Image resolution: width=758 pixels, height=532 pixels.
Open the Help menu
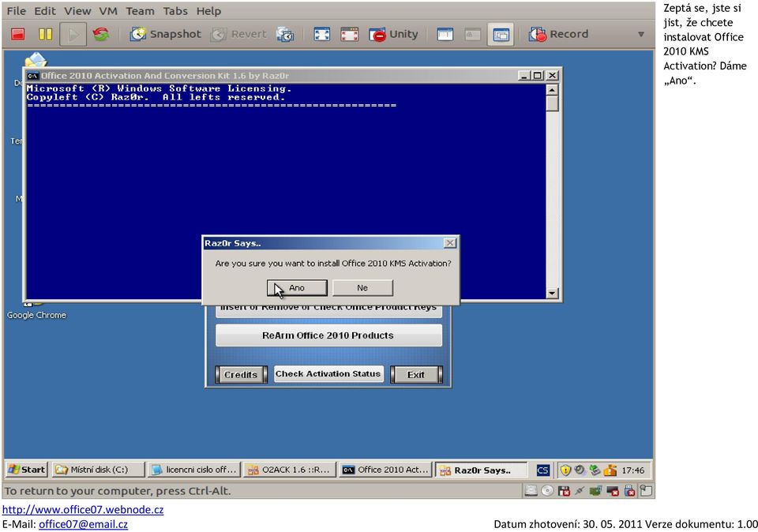(208, 10)
